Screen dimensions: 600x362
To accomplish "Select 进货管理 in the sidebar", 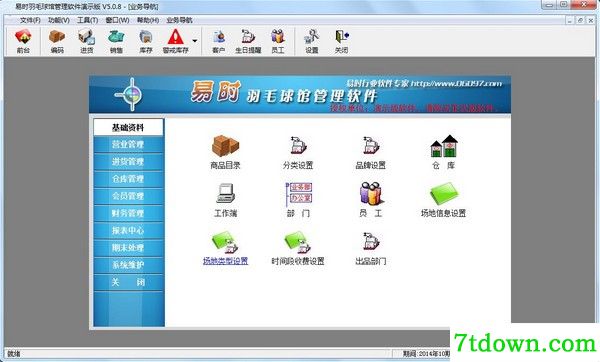I will tap(128, 161).
